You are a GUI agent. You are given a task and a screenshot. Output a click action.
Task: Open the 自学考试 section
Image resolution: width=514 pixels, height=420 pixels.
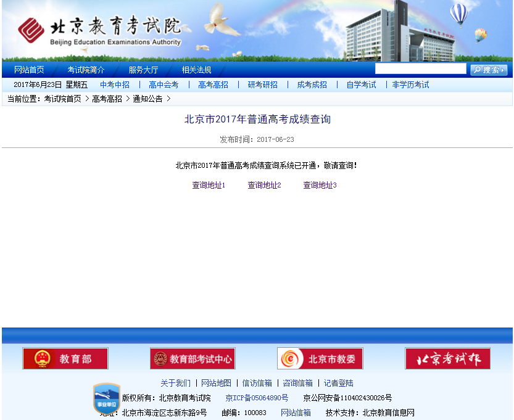(x=361, y=85)
